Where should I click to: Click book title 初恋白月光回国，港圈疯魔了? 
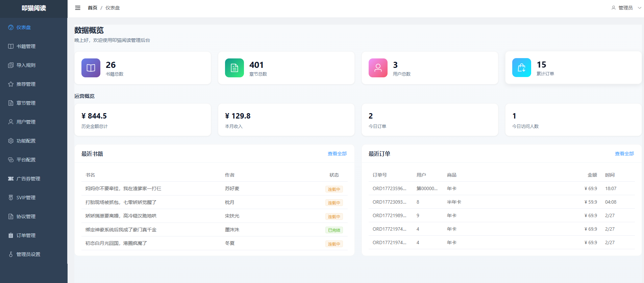point(116,243)
